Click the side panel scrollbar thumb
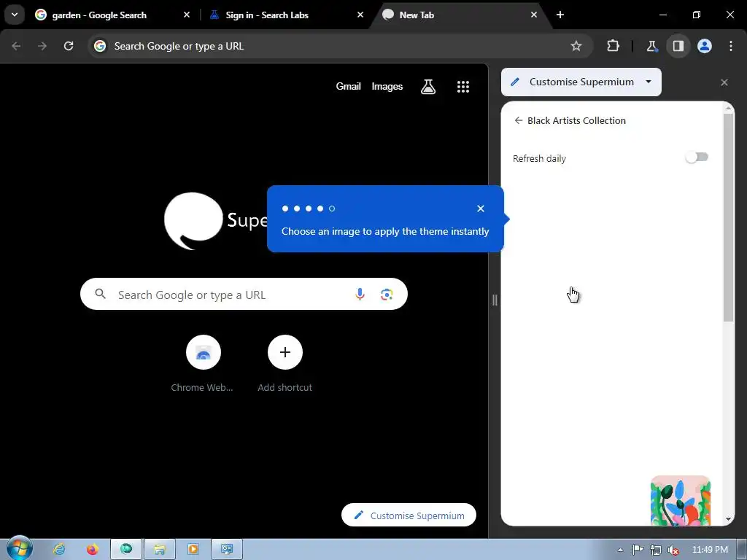This screenshot has height=560, width=747. pyautogui.click(x=728, y=217)
